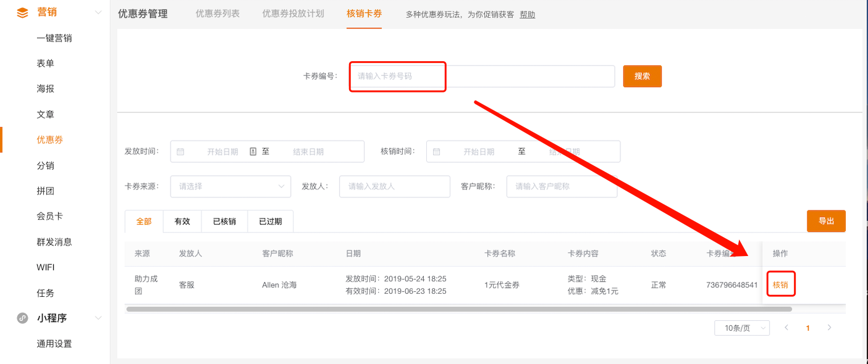Select the 已核销 filter tab
Viewport: 868px width, 364px height.
(224, 221)
